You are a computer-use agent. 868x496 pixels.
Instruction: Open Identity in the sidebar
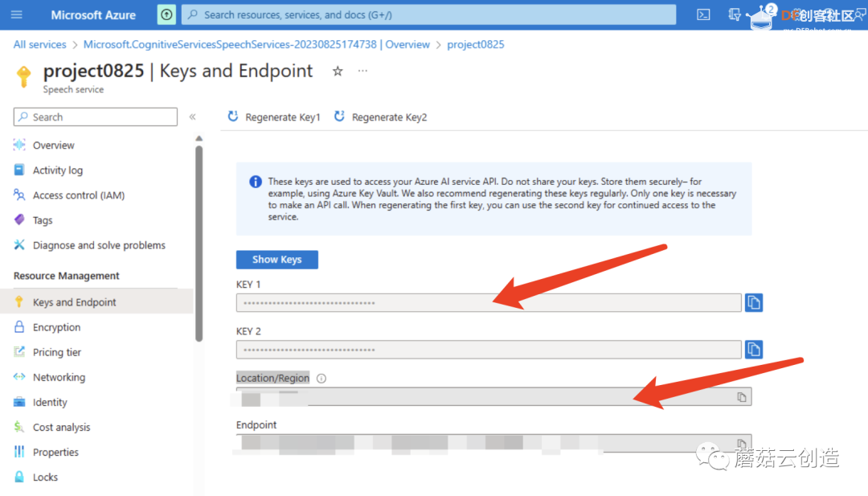50,402
